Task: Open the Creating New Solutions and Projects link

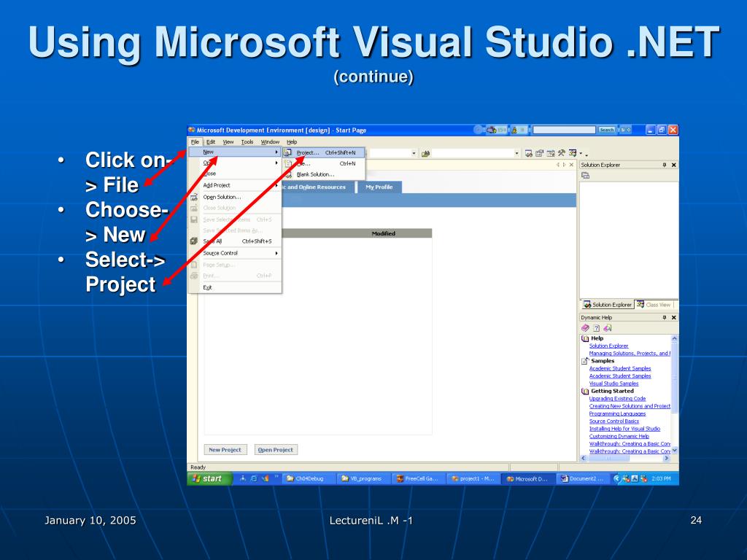Action: (630, 407)
